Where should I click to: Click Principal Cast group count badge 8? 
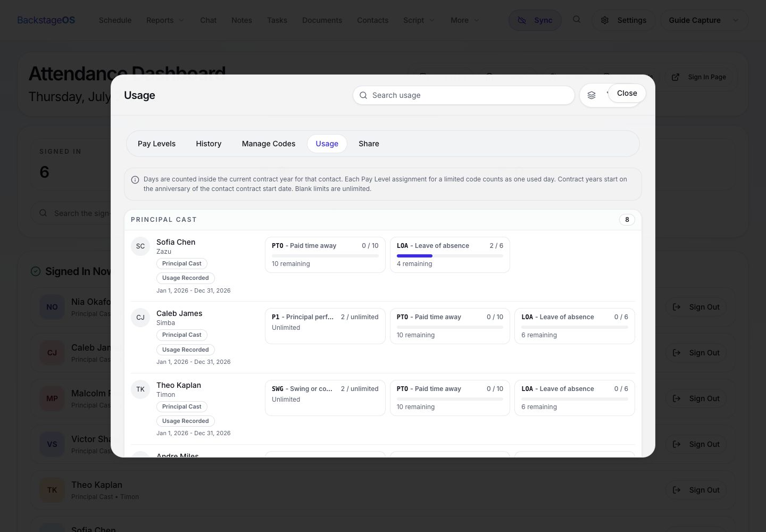coord(627,220)
